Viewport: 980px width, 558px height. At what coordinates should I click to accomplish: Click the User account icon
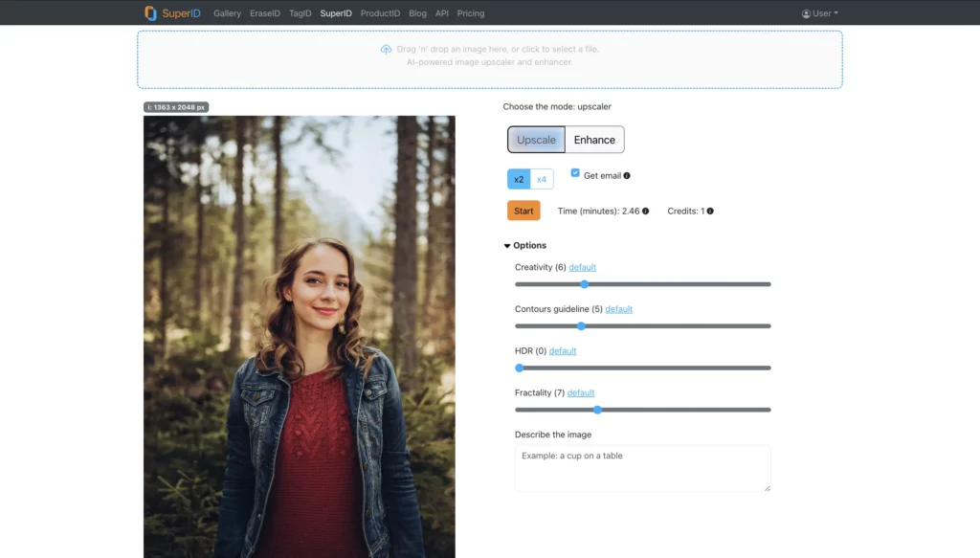tap(807, 12)
